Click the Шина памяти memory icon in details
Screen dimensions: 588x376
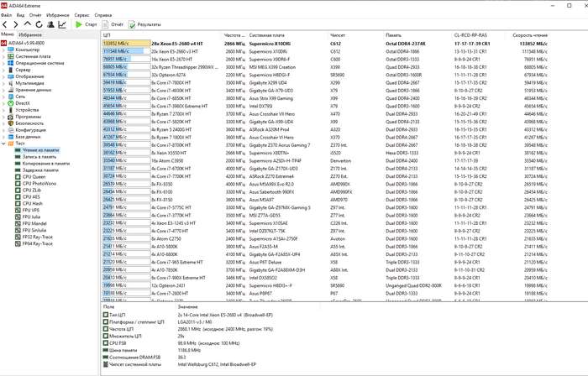pyautogui.click(x=106, y=350)
